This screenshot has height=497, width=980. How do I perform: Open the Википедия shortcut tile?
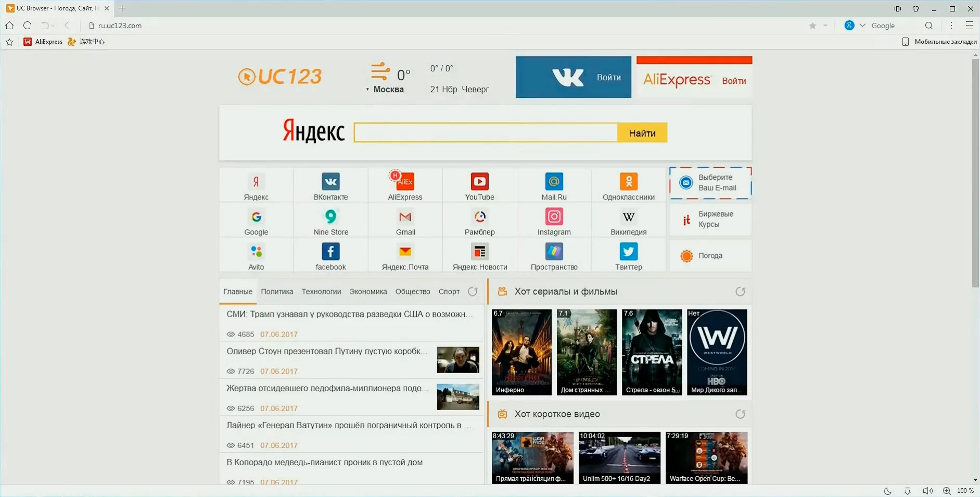coord(628,220)
